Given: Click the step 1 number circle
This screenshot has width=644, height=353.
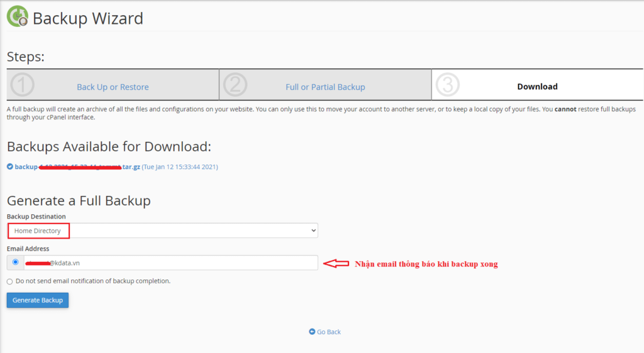Looking at the screenshot, I should point(22,85).
